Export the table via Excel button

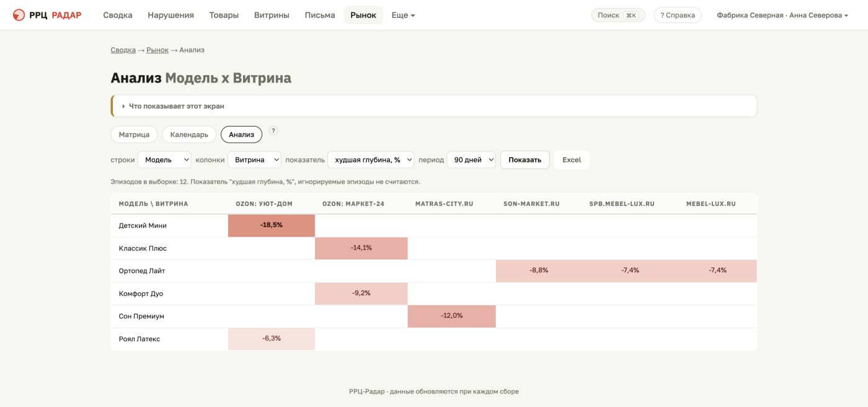pyautogui.click(x=572, y=159)
